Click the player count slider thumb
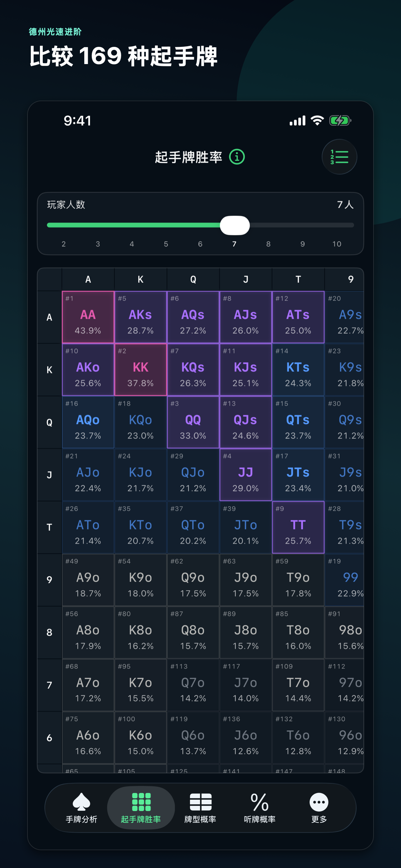 [x=235, y=225]
